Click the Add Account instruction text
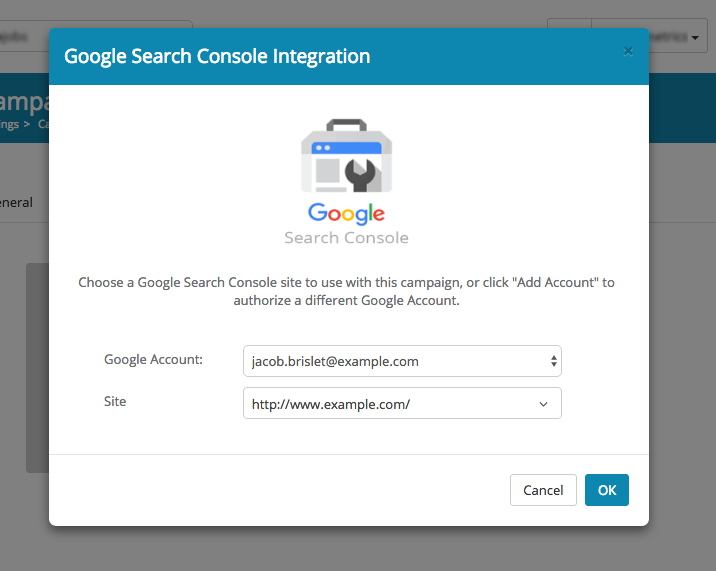 (x=346, y=291)
